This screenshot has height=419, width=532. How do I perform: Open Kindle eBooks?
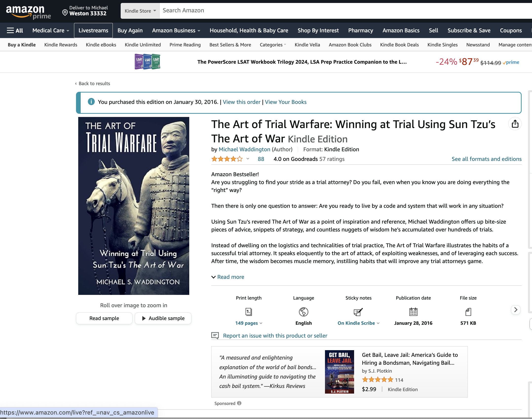(x=101, y=45)
